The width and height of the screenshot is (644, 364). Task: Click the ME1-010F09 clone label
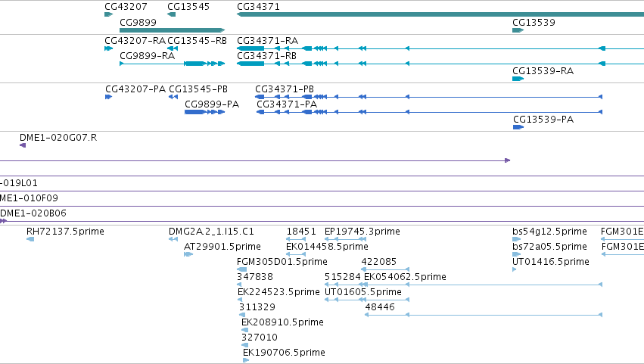coord(29,198)
